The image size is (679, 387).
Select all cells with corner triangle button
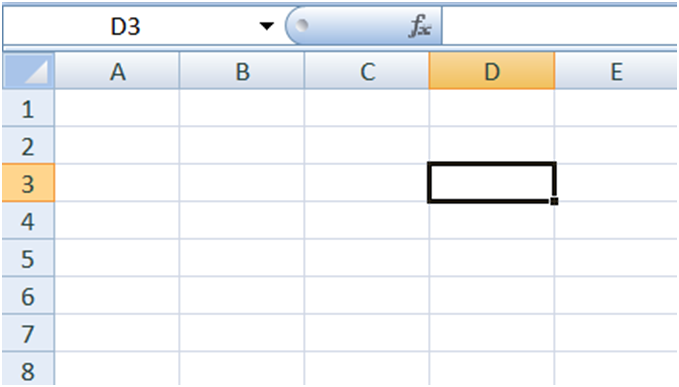[29, 71]
